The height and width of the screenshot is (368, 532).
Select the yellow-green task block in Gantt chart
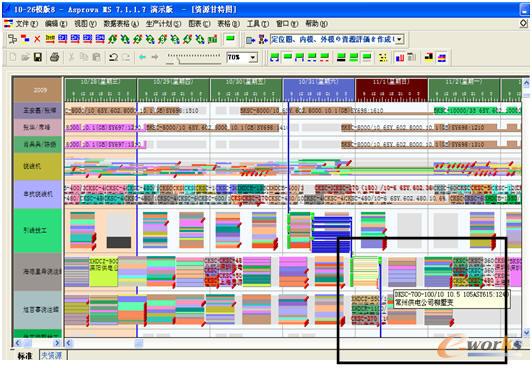[x=103, y=272]
